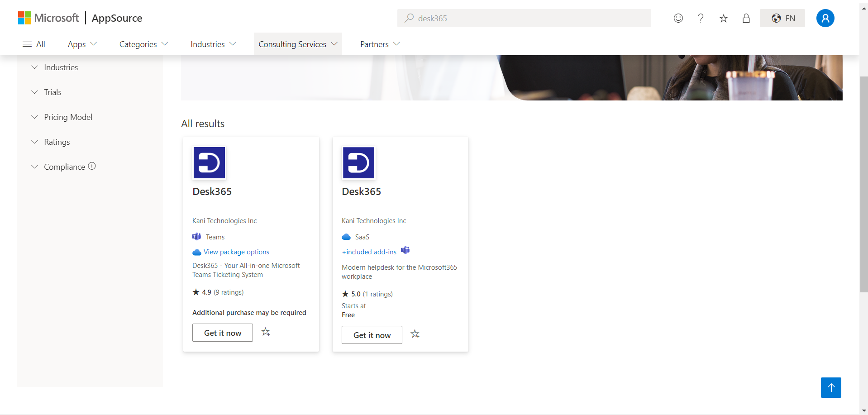Expand the Ratings filter section

point(57,142)
